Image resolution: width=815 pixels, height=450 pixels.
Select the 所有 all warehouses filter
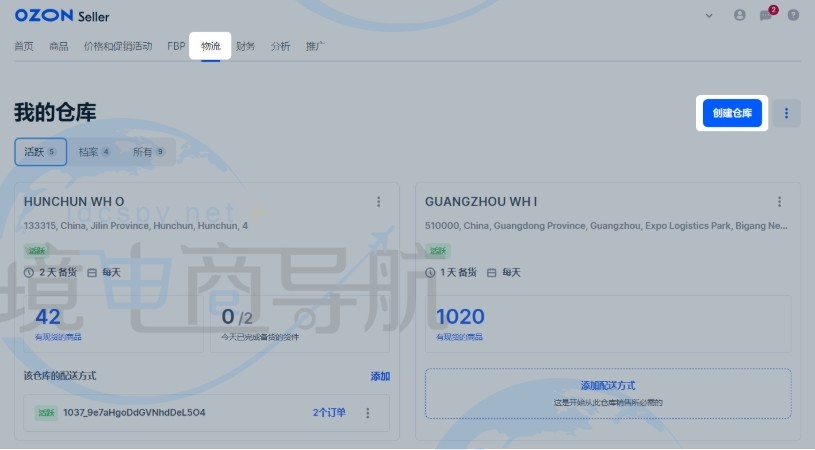[x=148, y=152]
